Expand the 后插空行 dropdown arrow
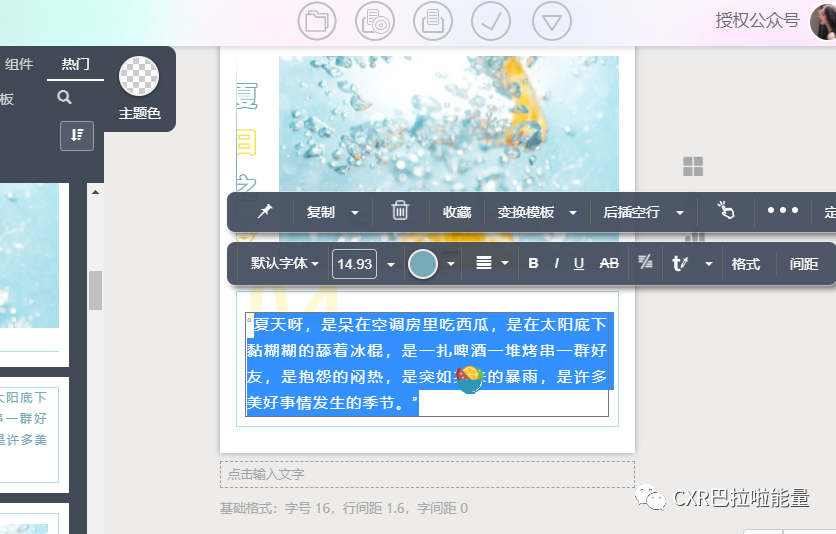The height and width of the screenshot is (534, 836). [680, 213]
